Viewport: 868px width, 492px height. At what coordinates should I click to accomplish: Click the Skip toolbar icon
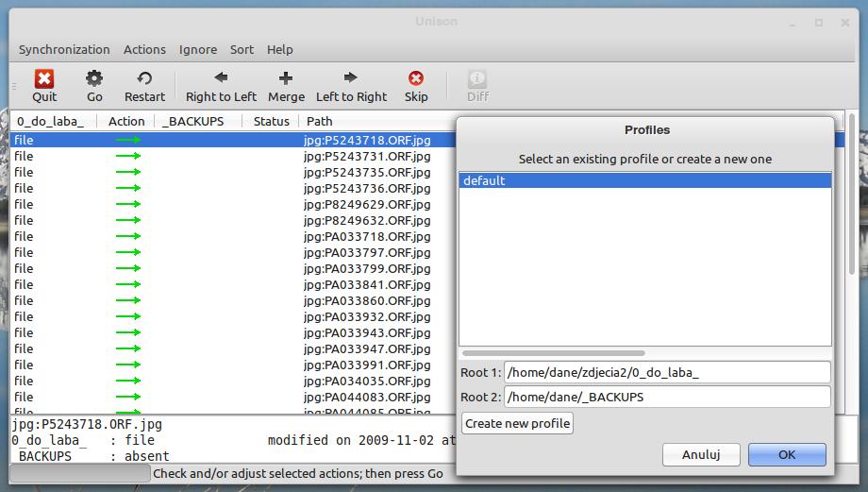(416, 78)
